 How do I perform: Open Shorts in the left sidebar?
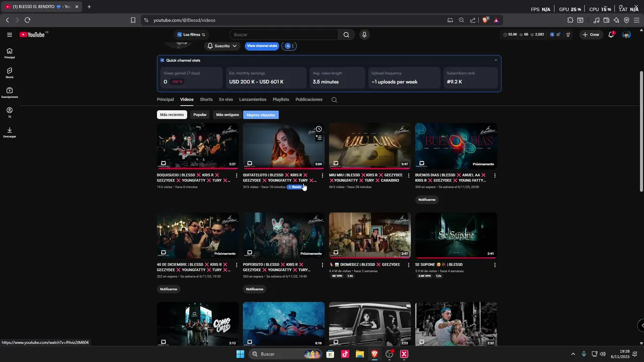10,73
